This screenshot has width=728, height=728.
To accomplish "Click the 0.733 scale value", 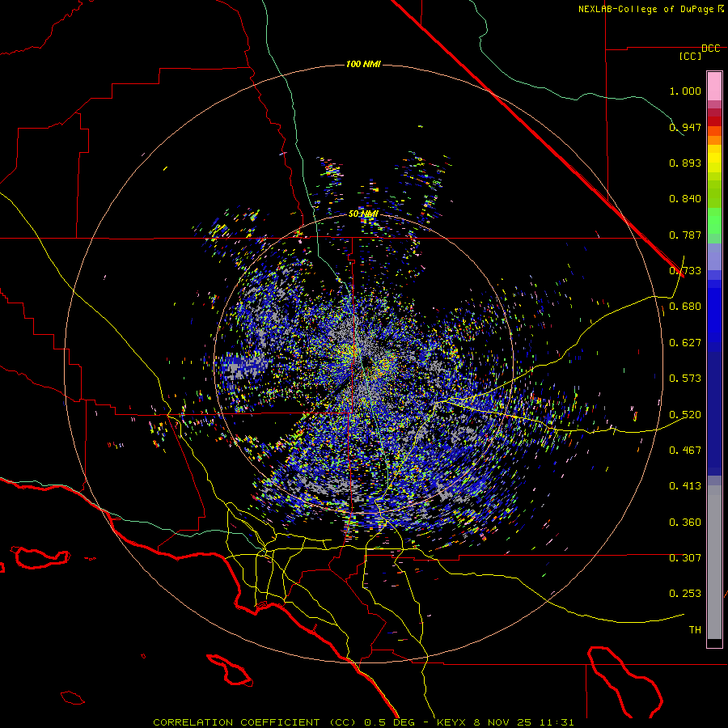I will click(x=685, y=271).
